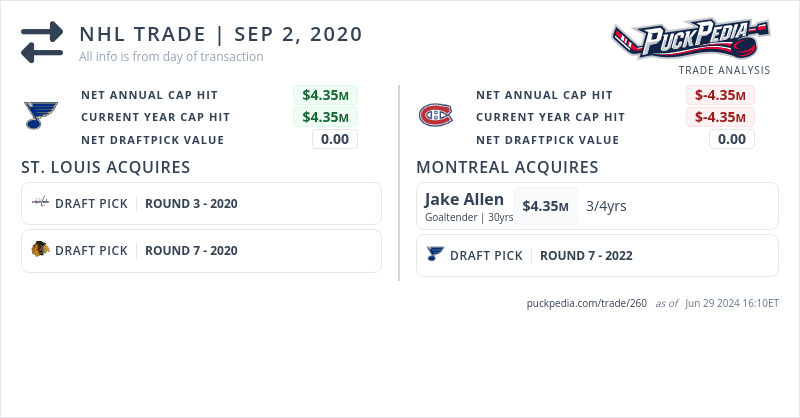Click Montreal current year cap hit value

tap(720, 117)
